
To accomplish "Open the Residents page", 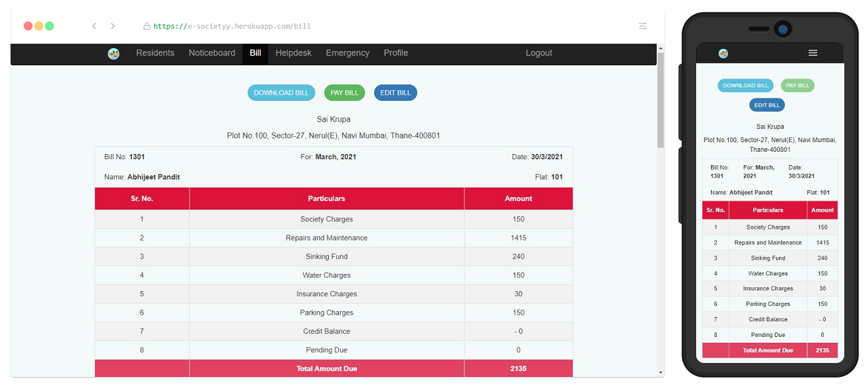I will pos(155,53).
